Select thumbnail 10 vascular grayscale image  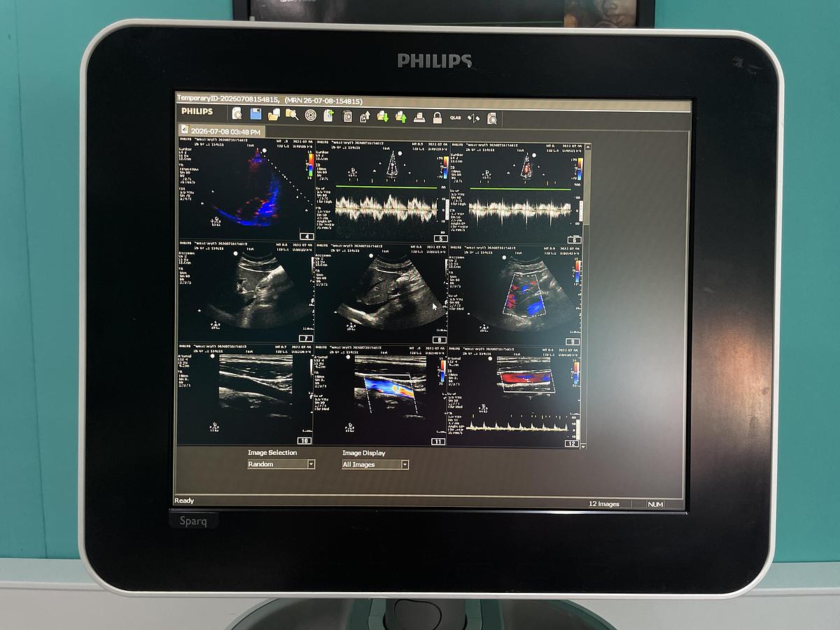(245, 394)
